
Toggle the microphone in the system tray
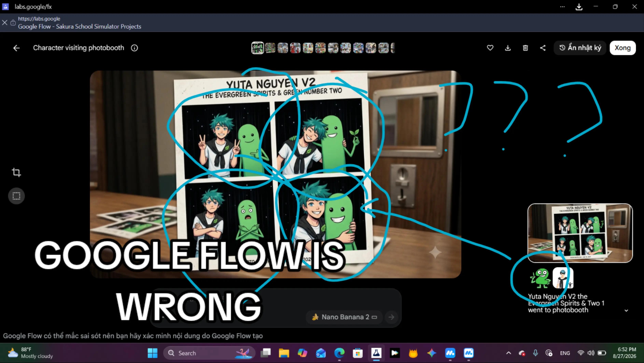[x=535, y=353]
